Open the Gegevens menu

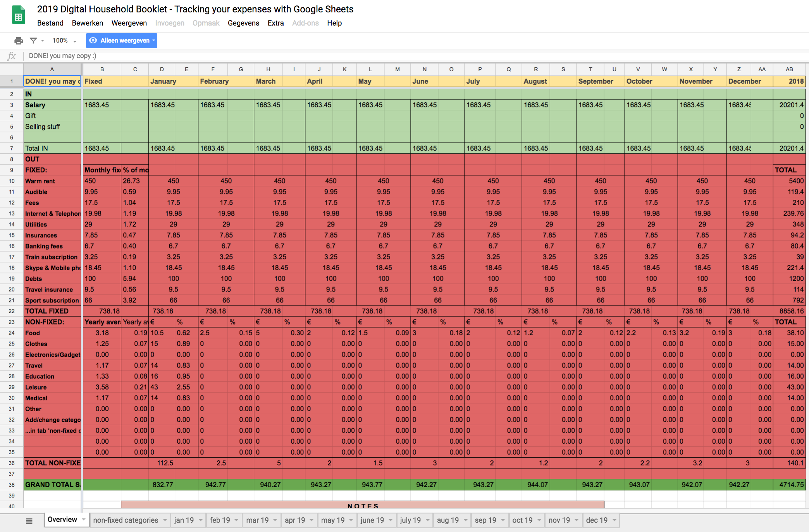243,23
